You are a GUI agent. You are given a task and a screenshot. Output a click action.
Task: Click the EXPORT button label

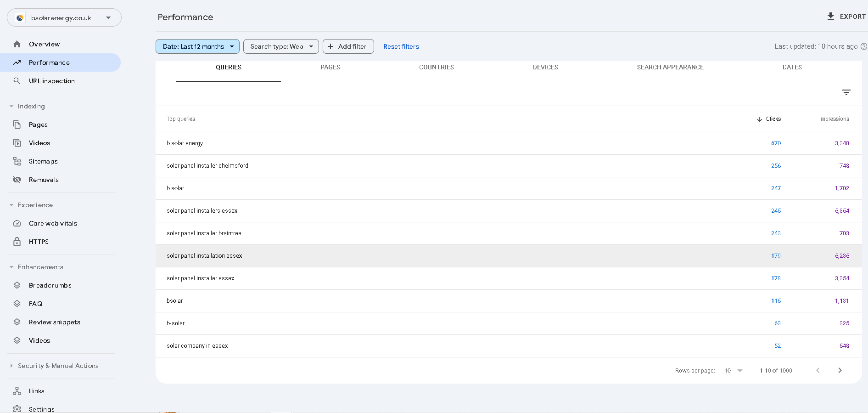click(852, 17)
